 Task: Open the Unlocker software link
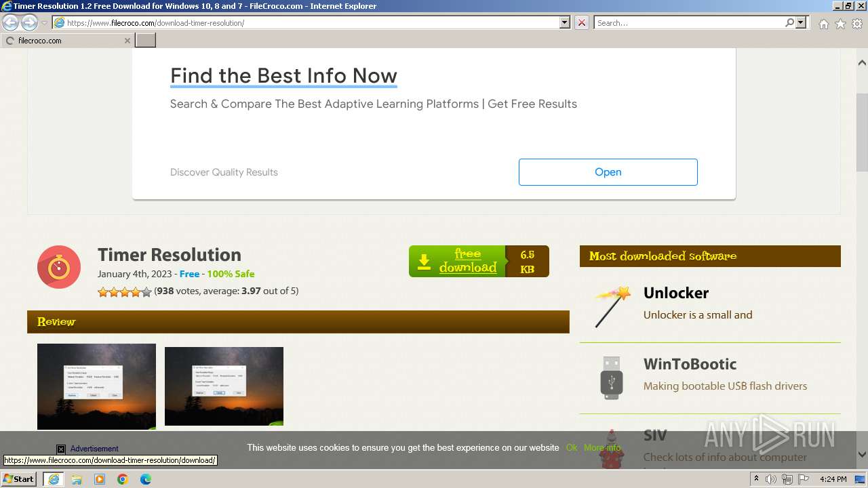coord(676,293)
